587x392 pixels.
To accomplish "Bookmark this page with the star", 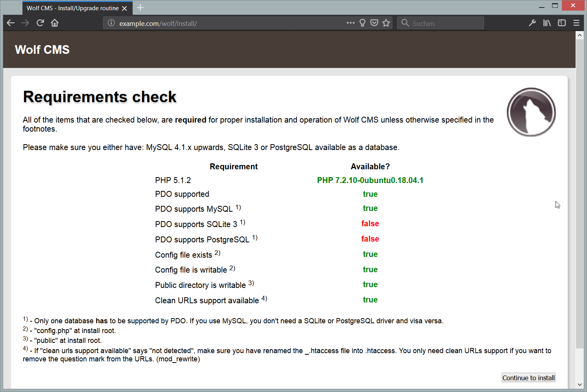I will (x=386, y=23).
